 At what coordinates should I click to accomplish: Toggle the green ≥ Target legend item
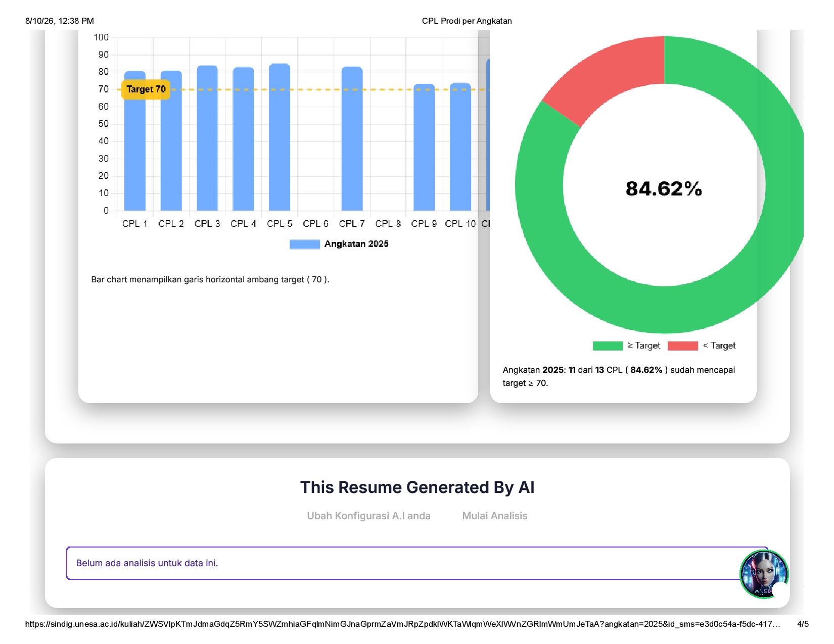click(x=626, y=345)
